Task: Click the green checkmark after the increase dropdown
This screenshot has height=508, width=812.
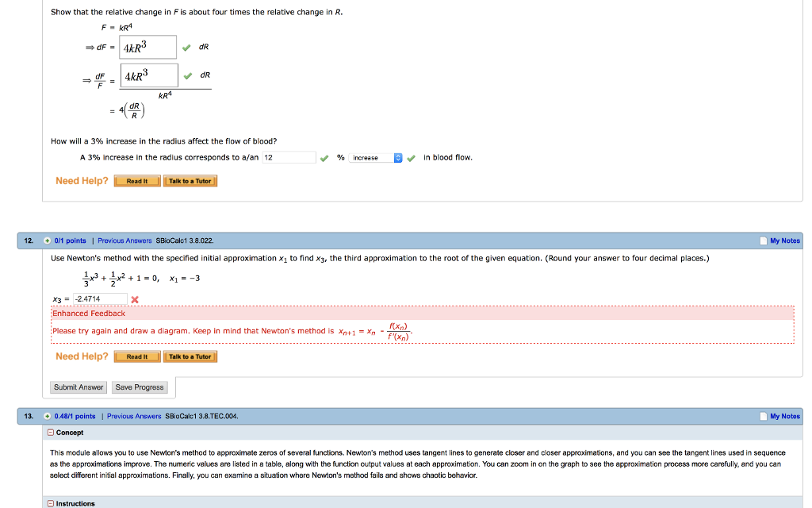Action: coord(412,158)
